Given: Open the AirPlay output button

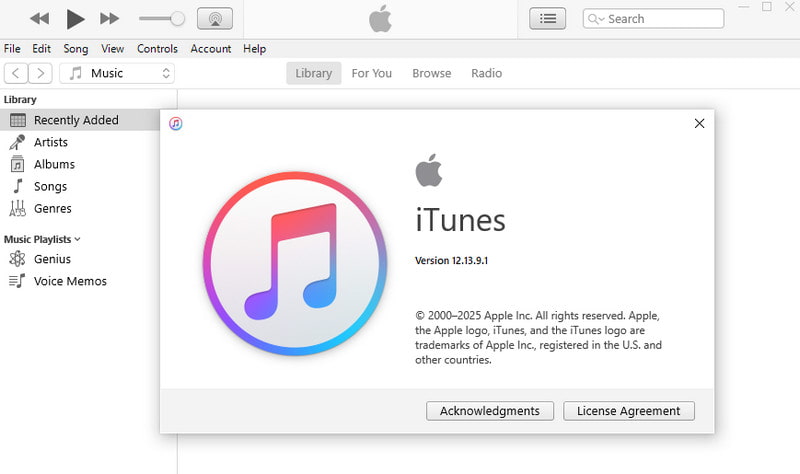Looking at the screenshot, I should (215, 19).
